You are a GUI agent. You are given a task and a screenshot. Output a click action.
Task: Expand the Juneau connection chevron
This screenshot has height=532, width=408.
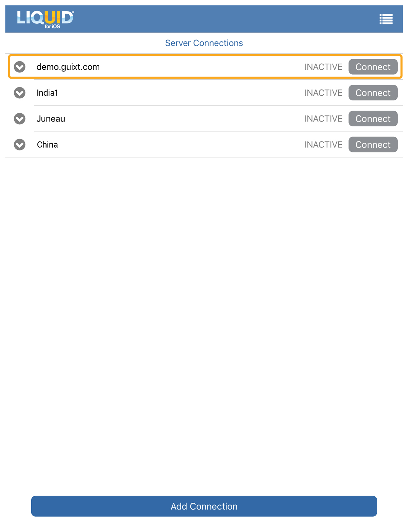[20, 118]
